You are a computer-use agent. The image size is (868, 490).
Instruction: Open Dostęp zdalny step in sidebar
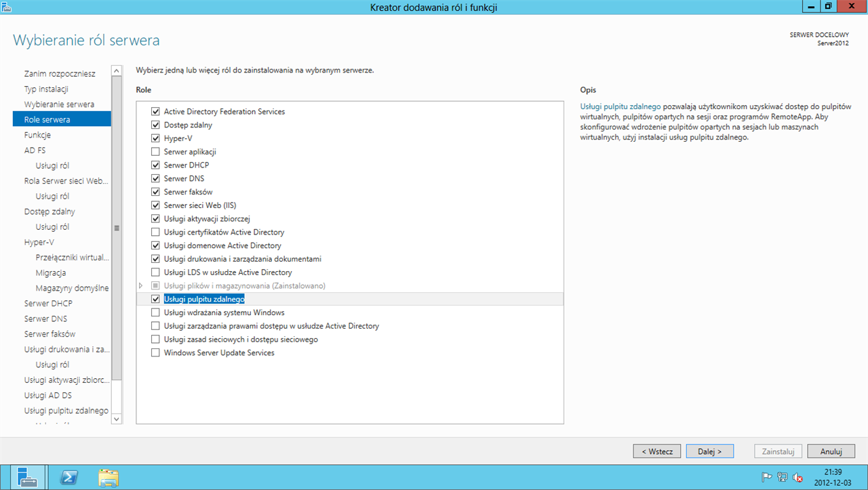pos(50,211)
